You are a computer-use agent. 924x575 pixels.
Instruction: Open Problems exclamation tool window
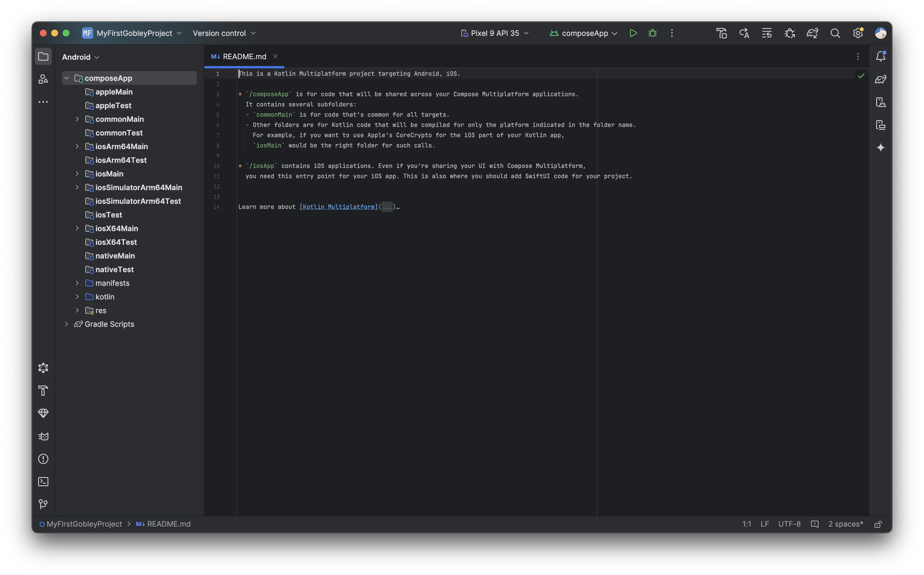[43, 459]
